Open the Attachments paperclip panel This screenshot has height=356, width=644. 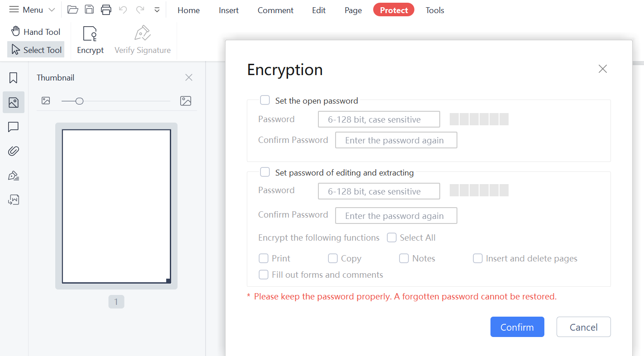14,151
